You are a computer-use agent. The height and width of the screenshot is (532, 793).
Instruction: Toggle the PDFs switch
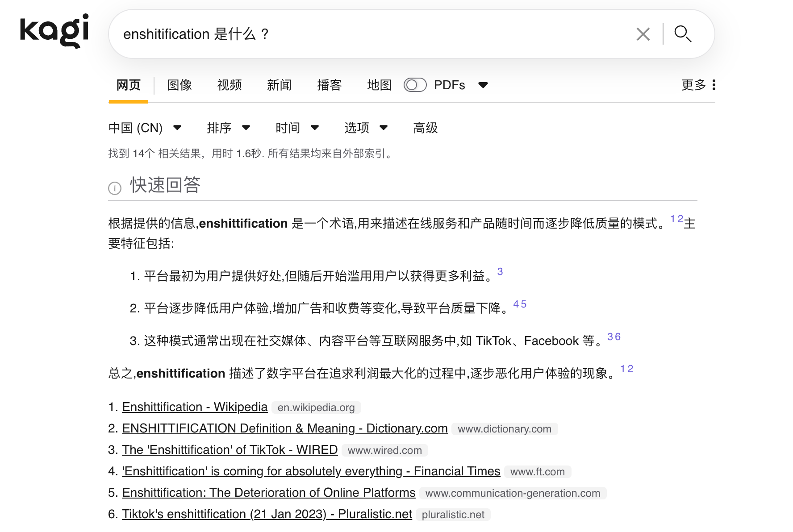(x=415, y=85)
